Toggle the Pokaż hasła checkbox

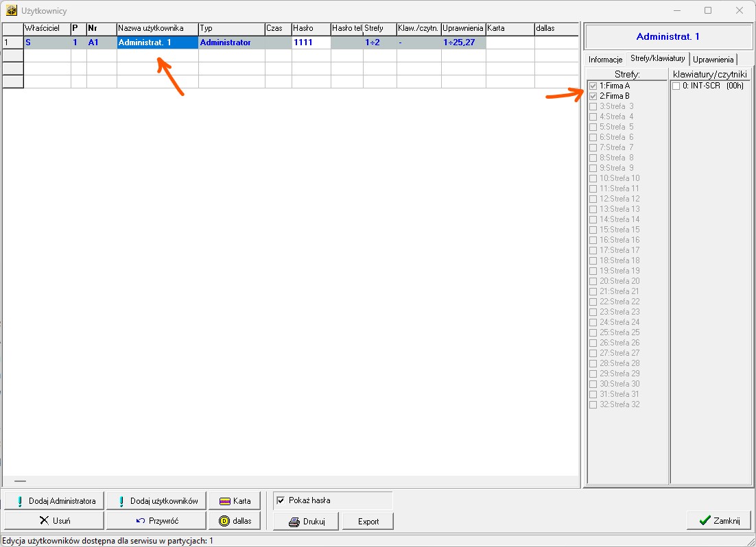(x=281, y=500)
